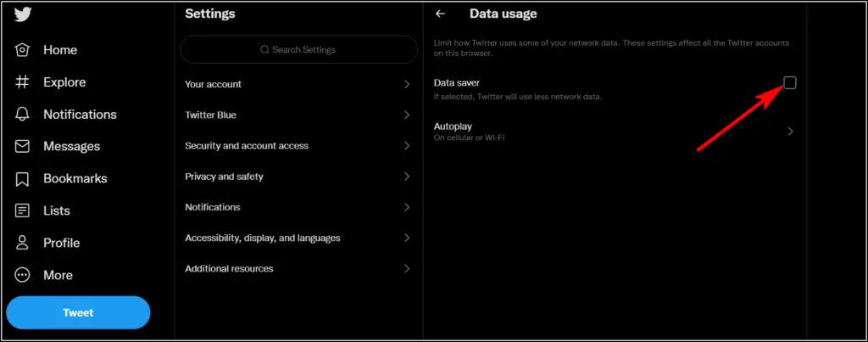Click the blue Tweet button
The image size is (868, 342).
(78, 312)
